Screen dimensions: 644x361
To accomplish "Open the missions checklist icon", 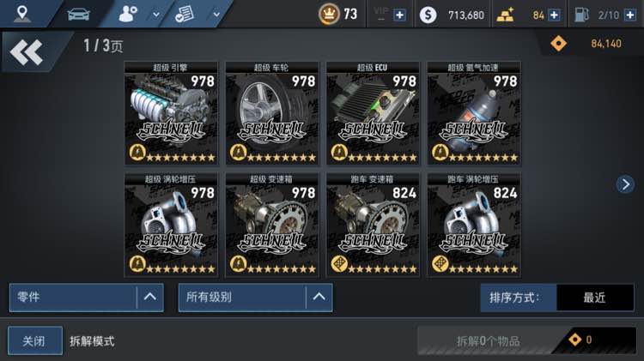I will pyautogui.click(x=185, y=14).
